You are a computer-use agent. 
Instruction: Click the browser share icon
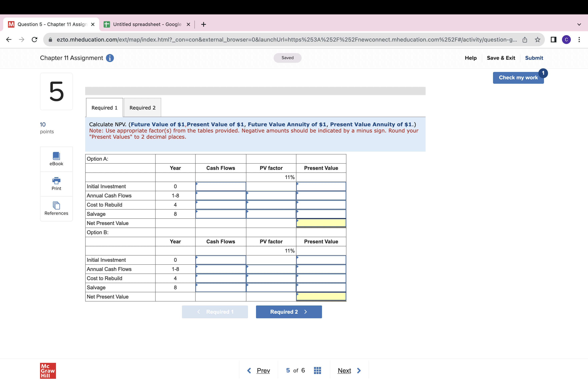click(525, 40)
